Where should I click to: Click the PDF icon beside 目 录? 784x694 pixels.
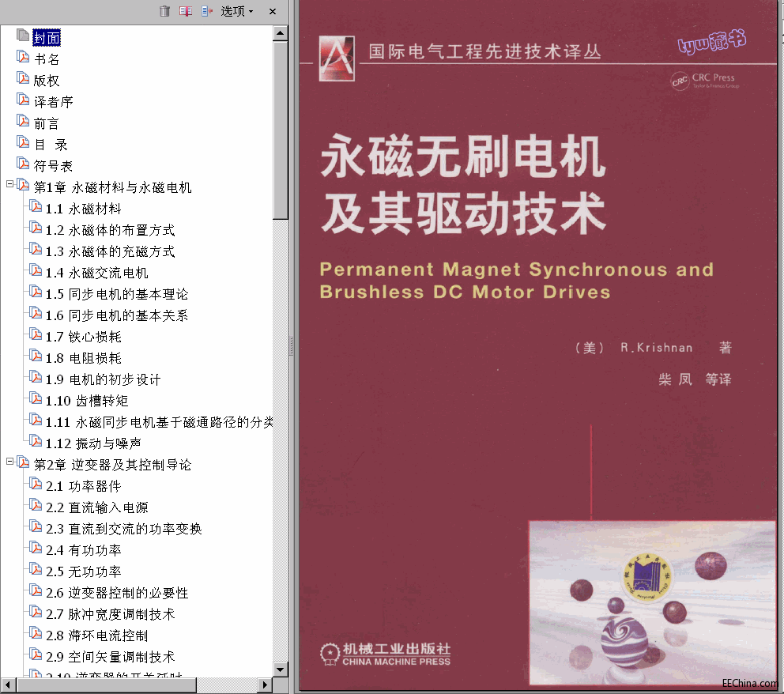tap(22, 142)
